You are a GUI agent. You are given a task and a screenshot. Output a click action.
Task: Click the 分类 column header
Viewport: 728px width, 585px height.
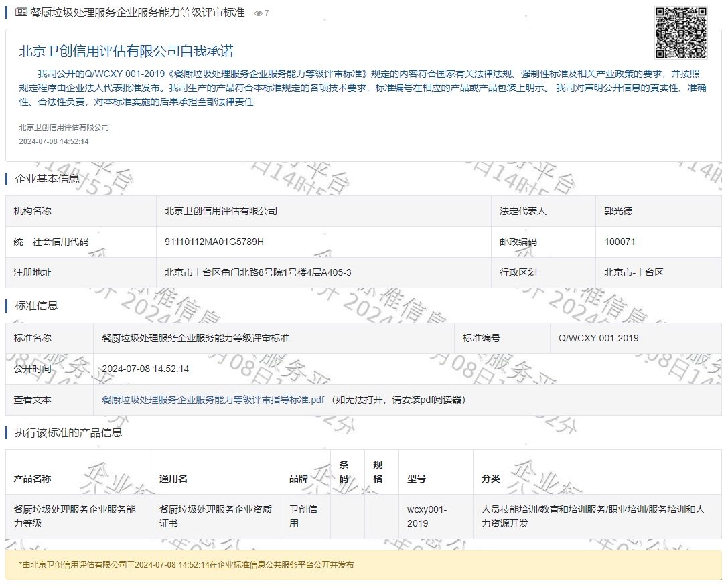pos(597,472)
